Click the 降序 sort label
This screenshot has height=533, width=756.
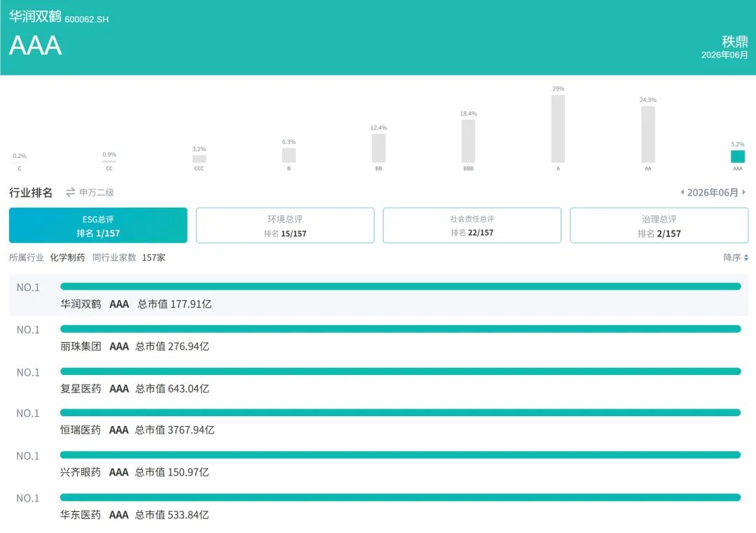[x=732, y=258]
